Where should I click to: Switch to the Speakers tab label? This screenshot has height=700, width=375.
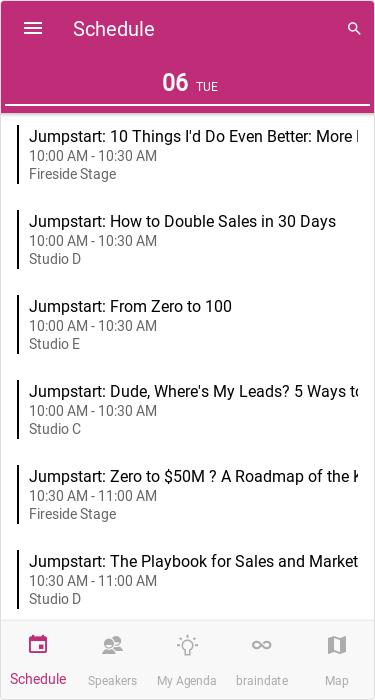[x=112, y=681]
